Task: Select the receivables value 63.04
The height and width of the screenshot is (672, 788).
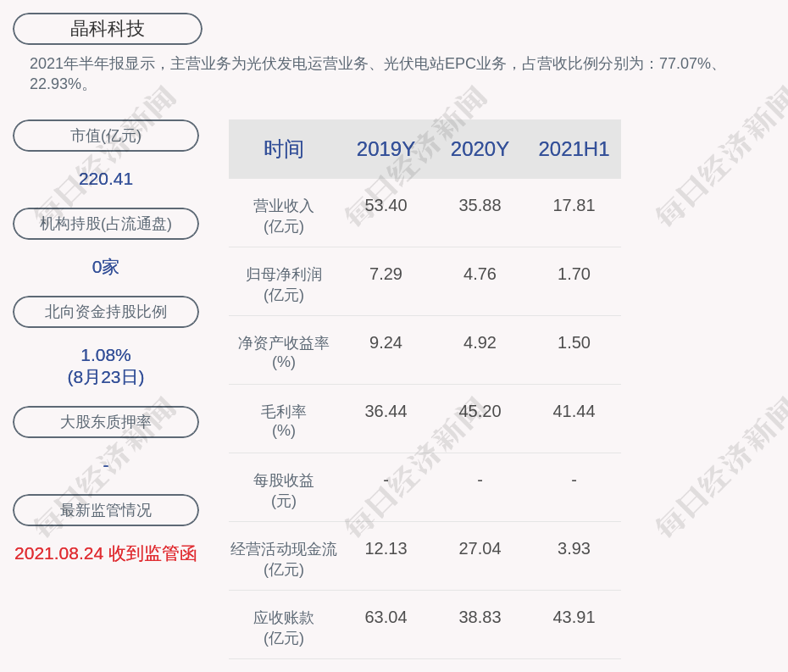Action: [386, 617]
